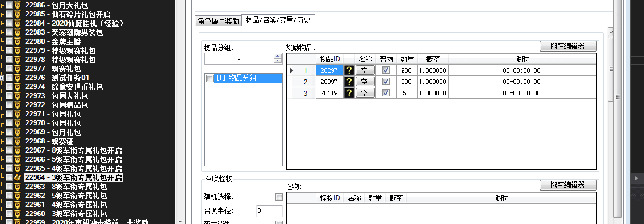Select quest 22984 - 2020仙魔挂机(经验)

[74, 23]
